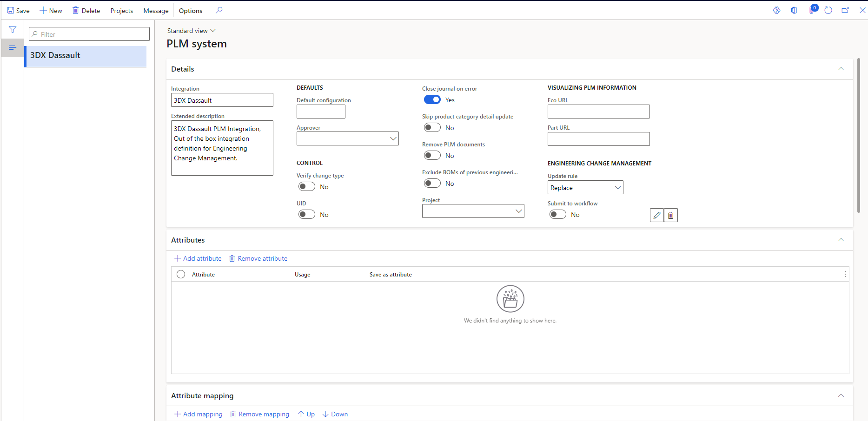Collapse the Attributes section

point(841,240)
